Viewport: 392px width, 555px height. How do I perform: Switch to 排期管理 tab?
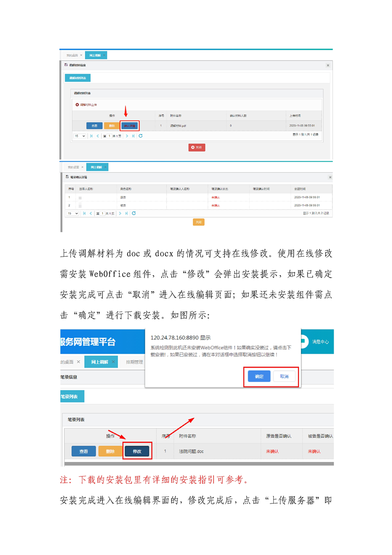pos(134,362)
